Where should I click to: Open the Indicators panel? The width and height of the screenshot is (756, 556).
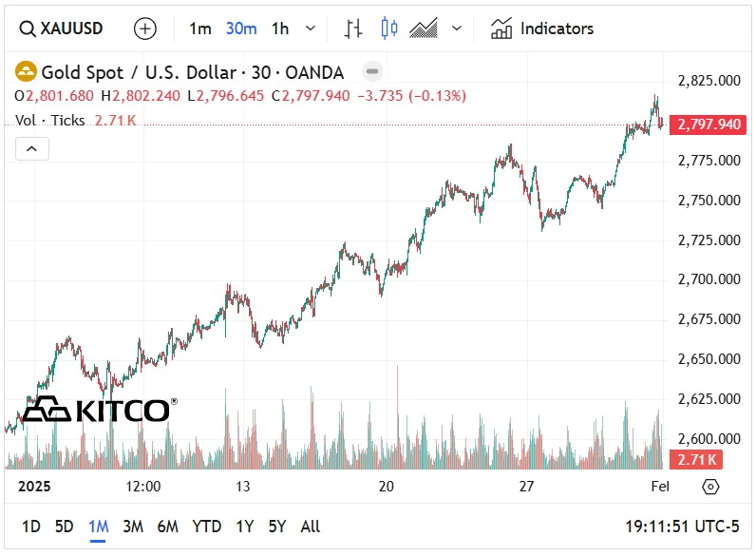click(x=542, y=29)
